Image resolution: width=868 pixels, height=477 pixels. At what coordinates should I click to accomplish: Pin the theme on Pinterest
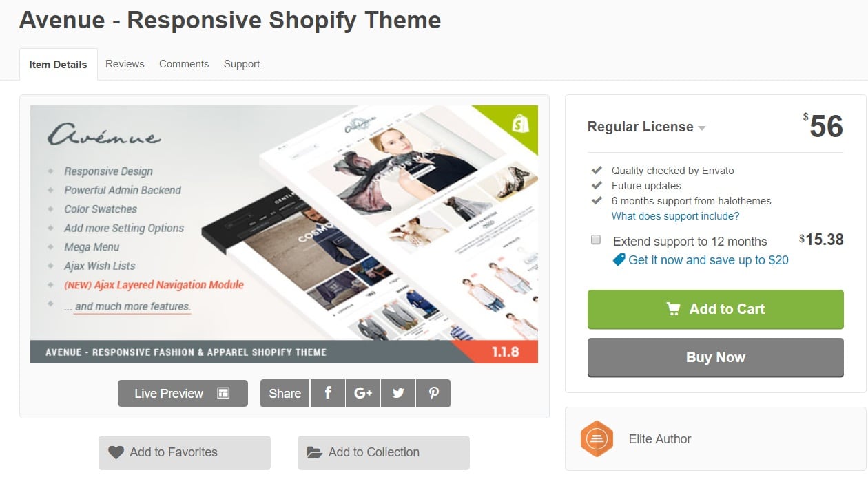click(x=433, y=393)
